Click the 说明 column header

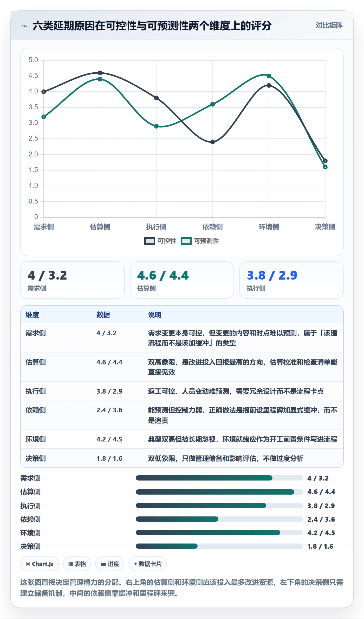tap(155, 315)
